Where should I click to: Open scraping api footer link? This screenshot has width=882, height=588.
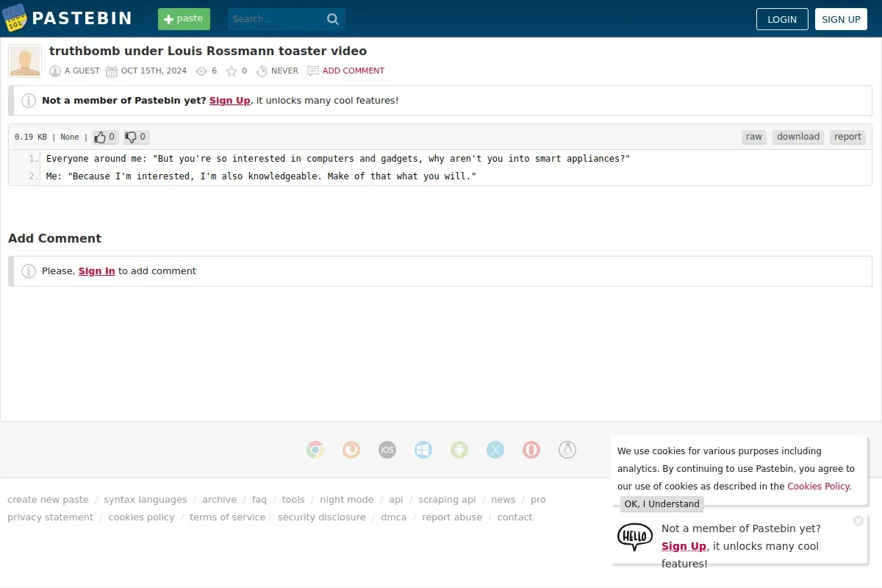pyautogui.click(x=448, y=500)
